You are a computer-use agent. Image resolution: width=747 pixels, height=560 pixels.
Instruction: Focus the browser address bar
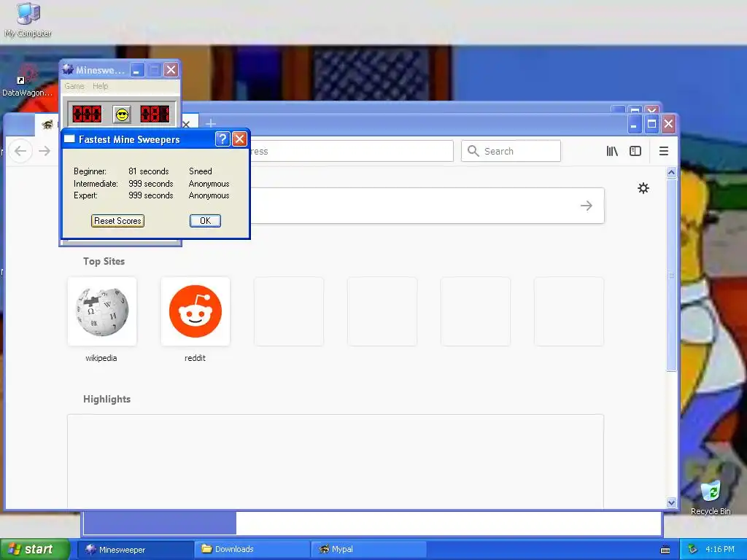[x=352, y=151]
